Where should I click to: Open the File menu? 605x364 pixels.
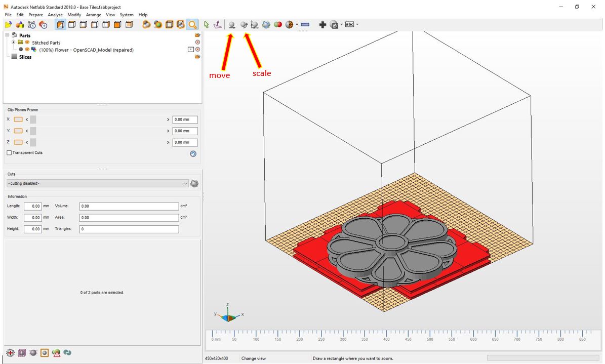click(x=8, y=15)
